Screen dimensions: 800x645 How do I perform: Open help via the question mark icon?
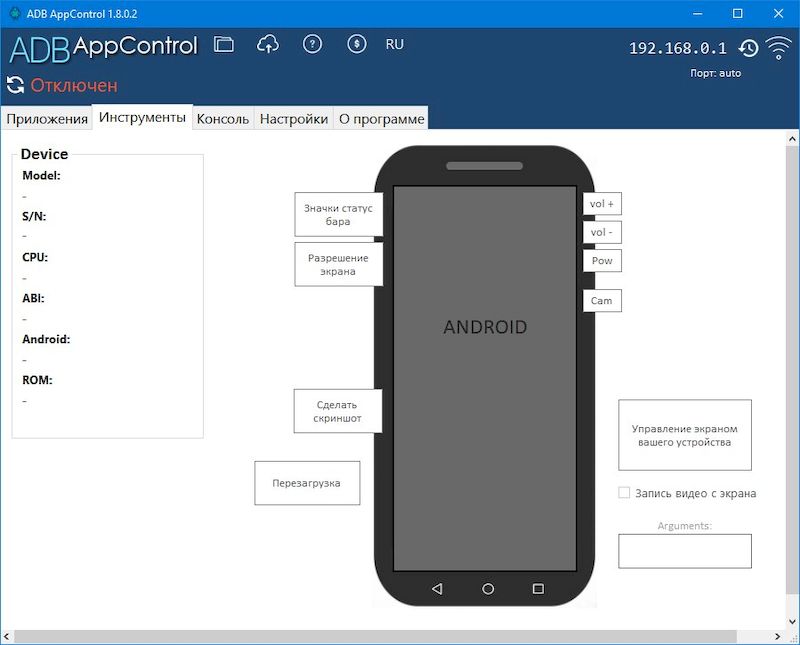[x=312, y=44]
